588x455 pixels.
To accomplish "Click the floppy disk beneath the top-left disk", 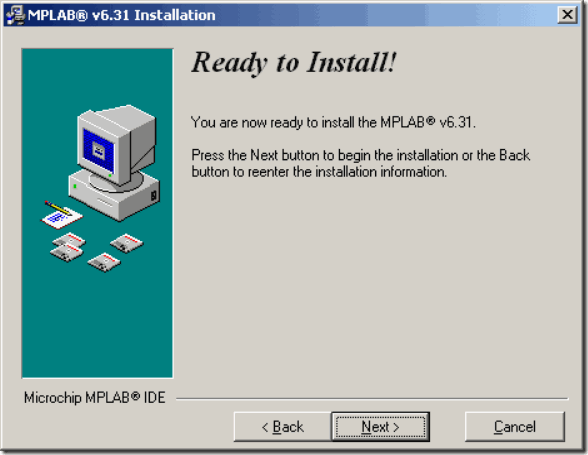I will tap(67, 253).
